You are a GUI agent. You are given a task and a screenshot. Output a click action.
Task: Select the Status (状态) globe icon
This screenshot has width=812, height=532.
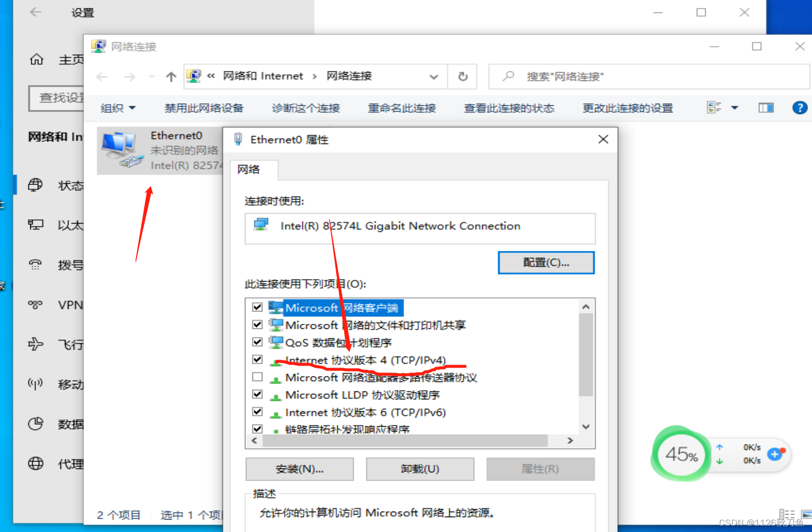pos(35,185)
